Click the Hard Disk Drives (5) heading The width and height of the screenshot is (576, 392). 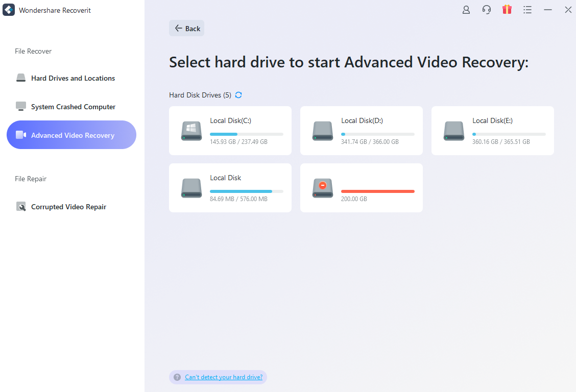point(200,95)
